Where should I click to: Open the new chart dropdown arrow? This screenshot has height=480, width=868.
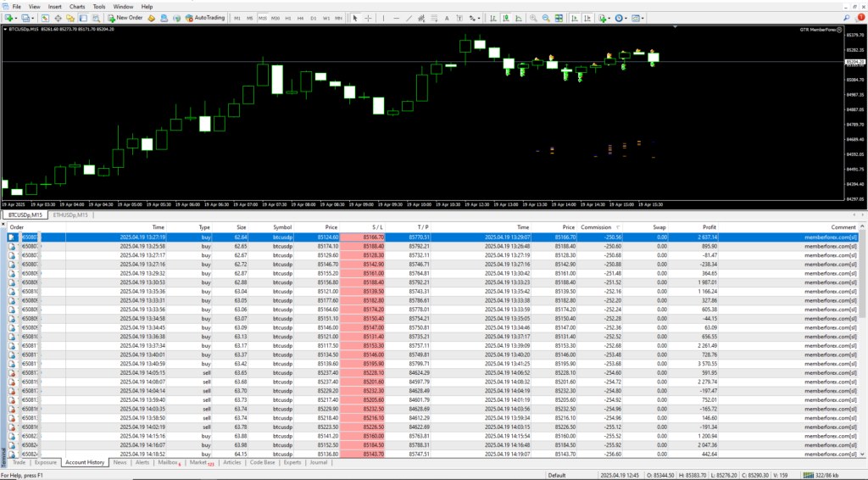coord(18,17)
